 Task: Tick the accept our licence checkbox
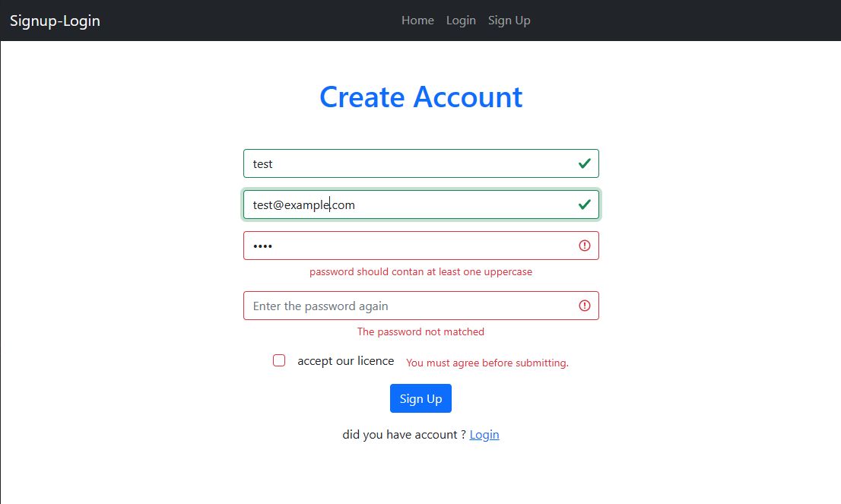click(279, 360)
